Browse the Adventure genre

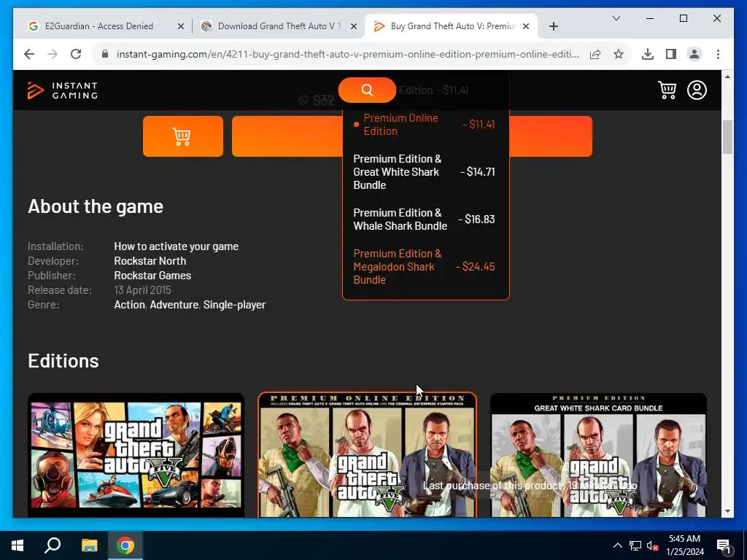tap(174, 304)
